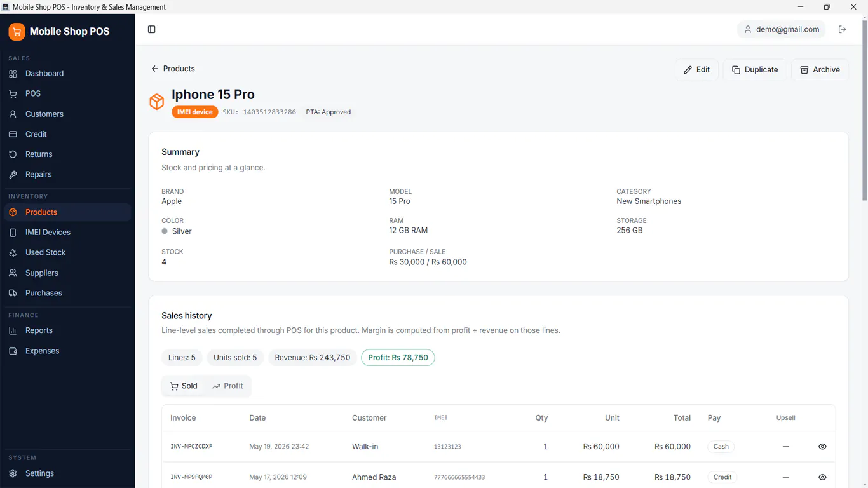Open POS in the sidebar
This screenshot has width=868, height=488.
[67, 93]
